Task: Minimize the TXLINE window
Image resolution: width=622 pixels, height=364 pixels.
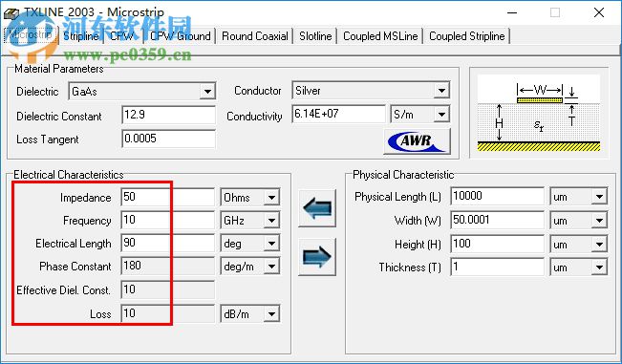Action: (512, 12)
